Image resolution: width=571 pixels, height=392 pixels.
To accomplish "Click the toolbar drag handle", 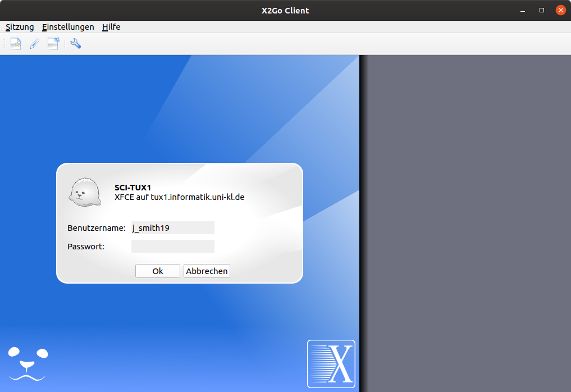I will click(4, 44).
